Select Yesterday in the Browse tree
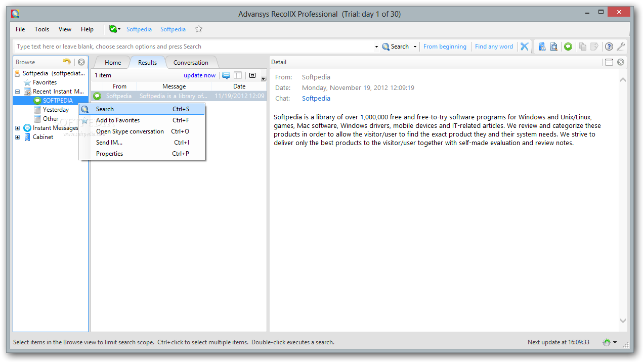This screenshot has height=363, width=644. pyautogui.click(x=56, y=110)
